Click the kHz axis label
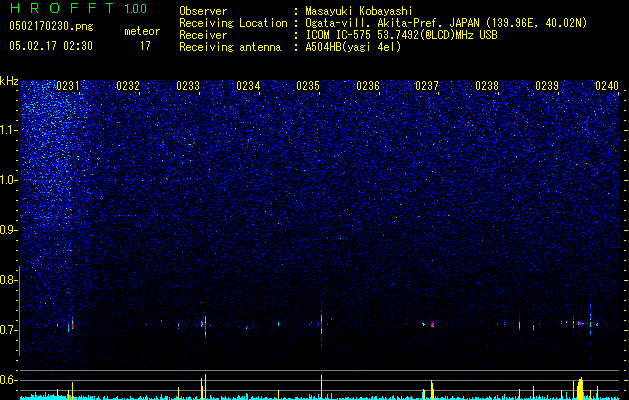Viewport: 629px width, 400px height. (x=9, y=81)
